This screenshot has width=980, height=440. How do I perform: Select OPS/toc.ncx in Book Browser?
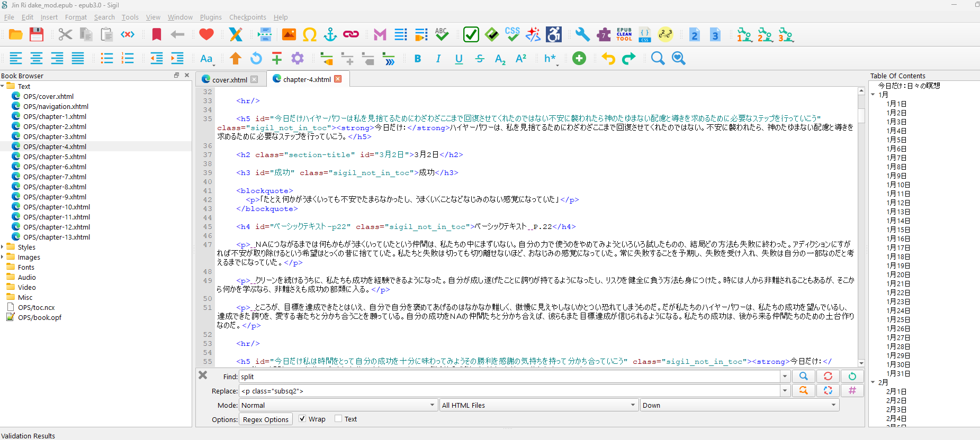coord(36,307)
